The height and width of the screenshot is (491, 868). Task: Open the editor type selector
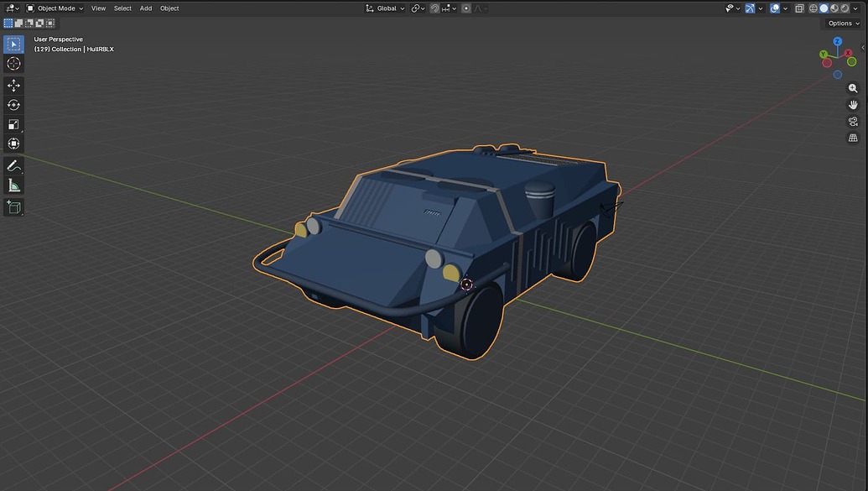click(x=12, y=8)
